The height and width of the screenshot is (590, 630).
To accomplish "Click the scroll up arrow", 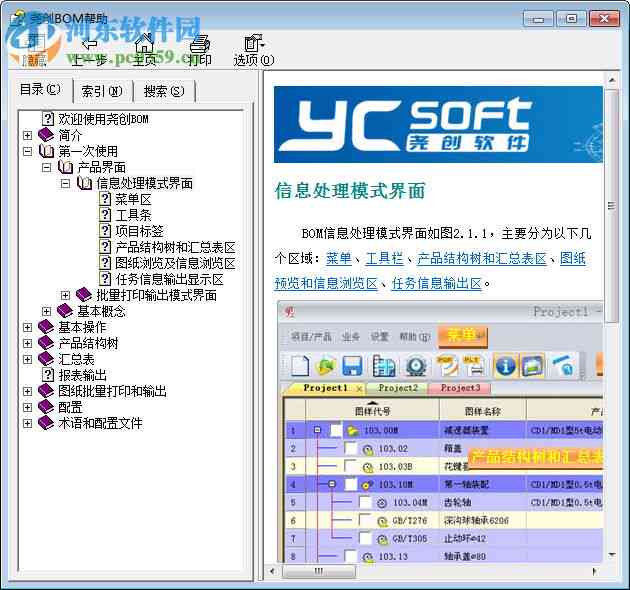I will [612, 80].
